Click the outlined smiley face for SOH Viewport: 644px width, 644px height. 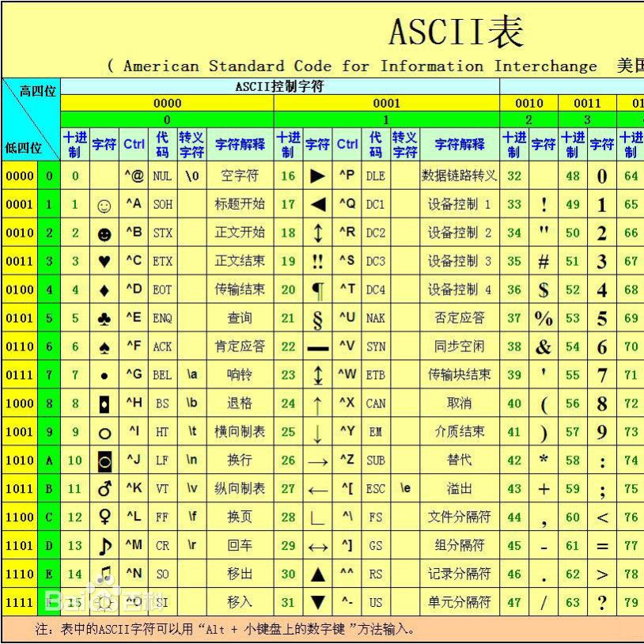coord(104,205)
